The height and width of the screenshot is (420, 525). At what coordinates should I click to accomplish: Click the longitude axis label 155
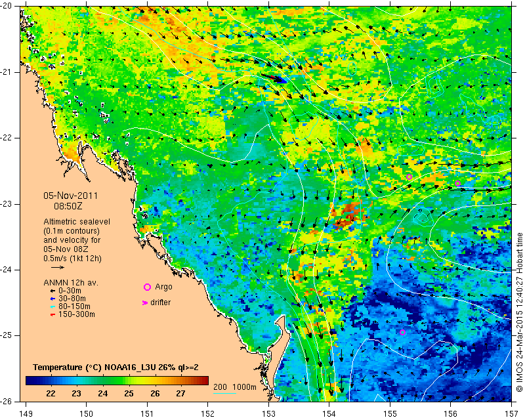pyautogui.click(x=390, y=414)
